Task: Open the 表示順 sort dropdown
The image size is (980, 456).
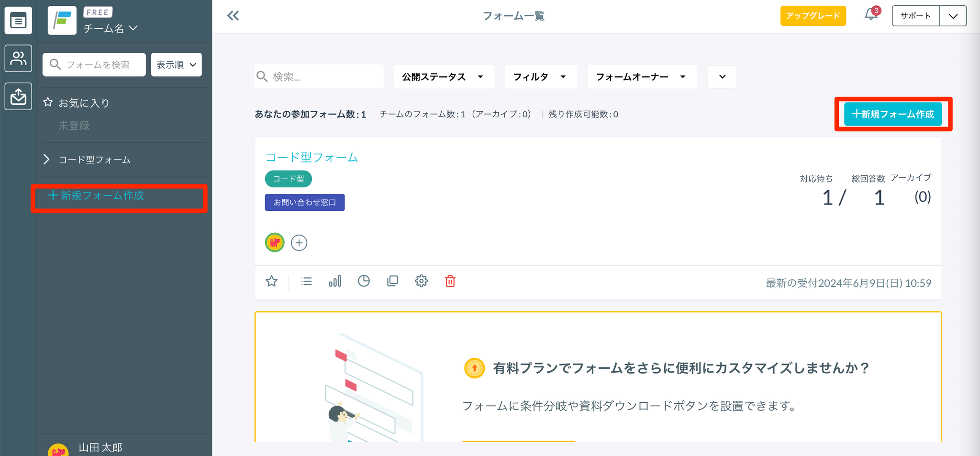Action: (176, 65)
